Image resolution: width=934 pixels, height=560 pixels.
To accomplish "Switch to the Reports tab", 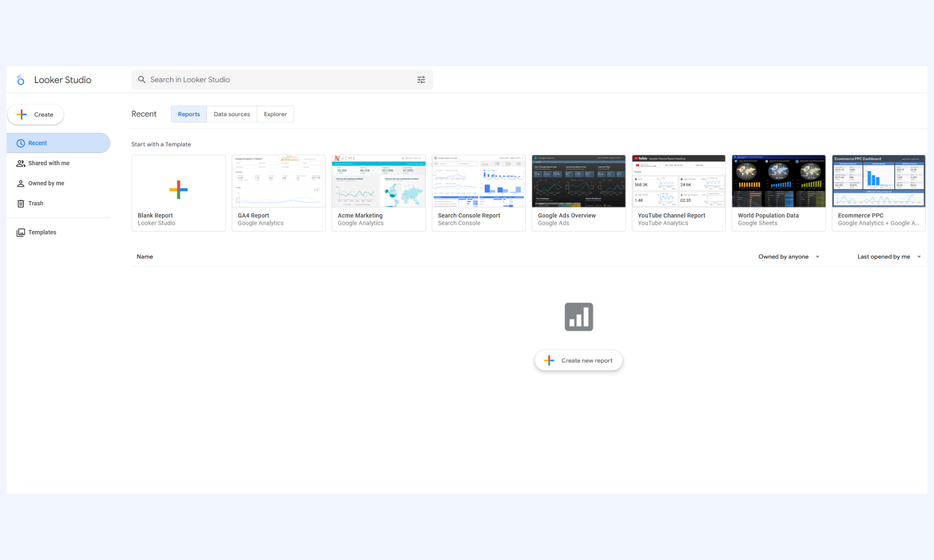I will click(x=189, y=114).
